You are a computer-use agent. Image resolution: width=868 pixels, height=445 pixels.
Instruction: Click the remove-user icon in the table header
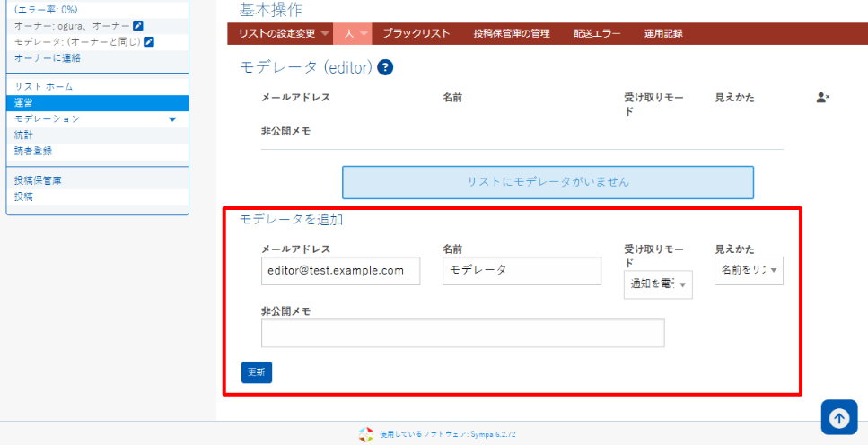tap(822, 98)
